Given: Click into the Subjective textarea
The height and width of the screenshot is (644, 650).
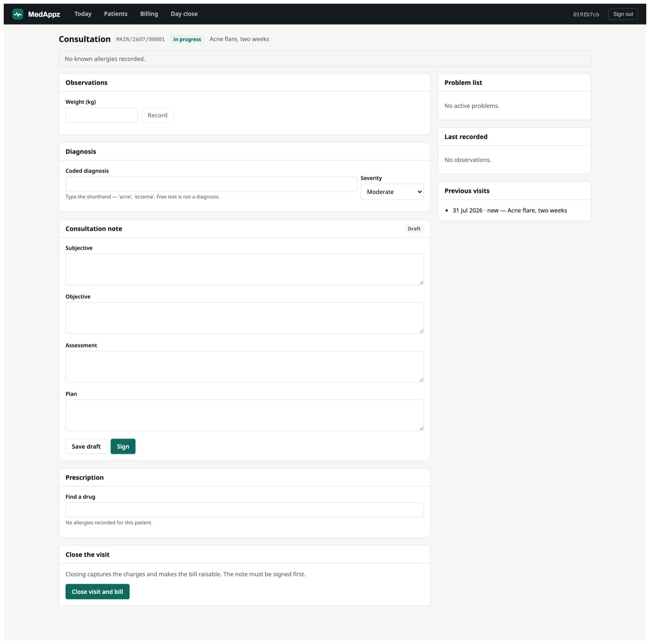Looking at the screenshot, I should coord(245,269).
